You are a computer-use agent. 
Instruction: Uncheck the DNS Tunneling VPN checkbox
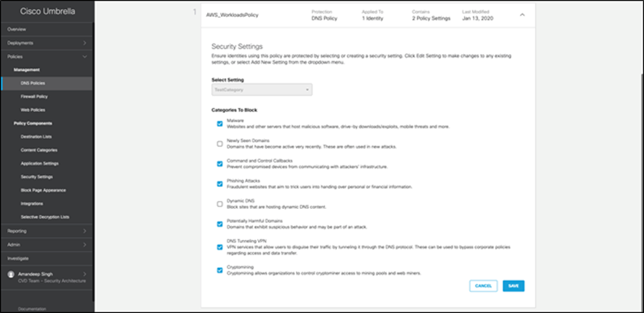[220, 247]
